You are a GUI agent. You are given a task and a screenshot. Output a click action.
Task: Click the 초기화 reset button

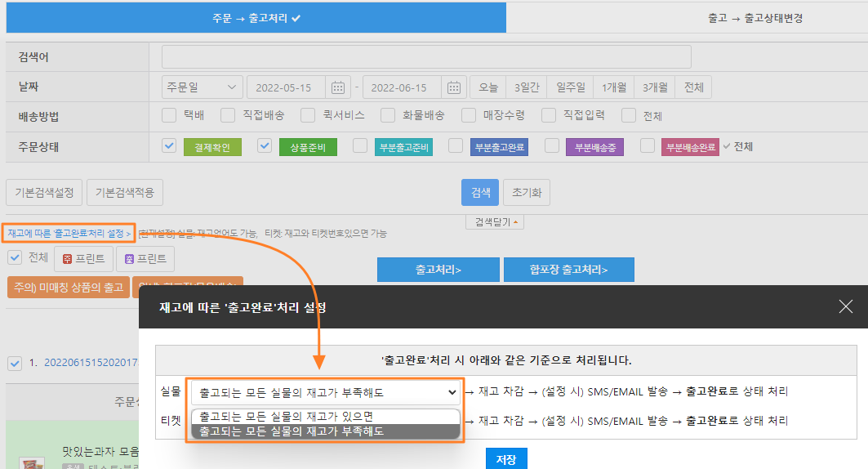[x=527, y=193]
